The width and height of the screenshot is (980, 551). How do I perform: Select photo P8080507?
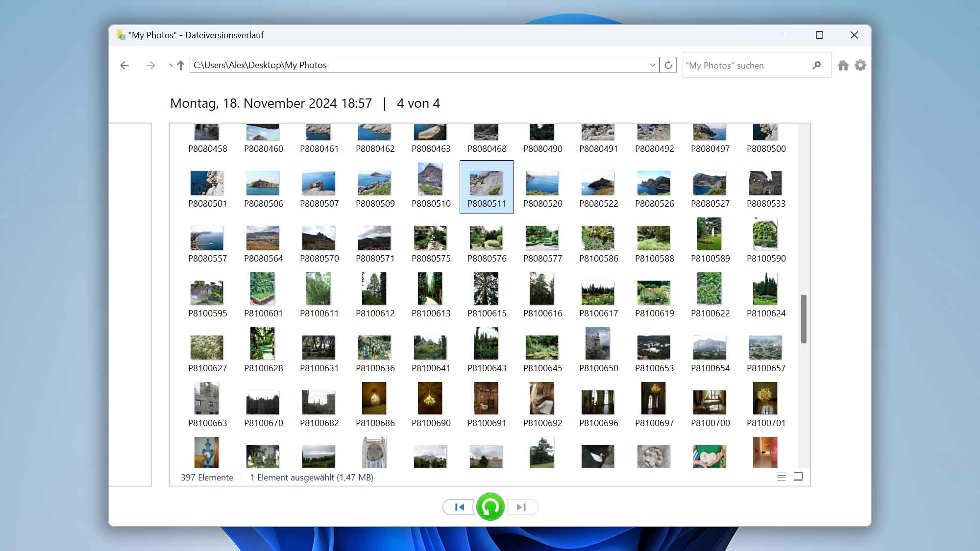319,187
